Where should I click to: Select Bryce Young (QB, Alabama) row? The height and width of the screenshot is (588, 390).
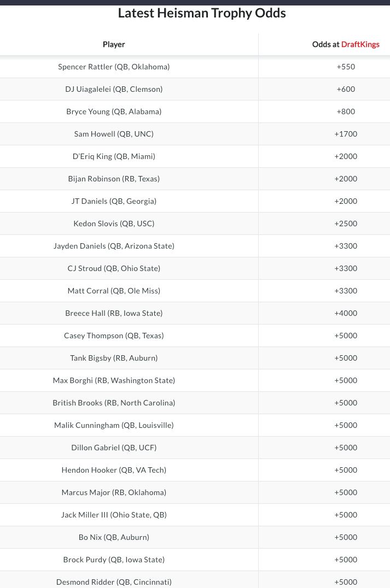[x=195, y=111]
